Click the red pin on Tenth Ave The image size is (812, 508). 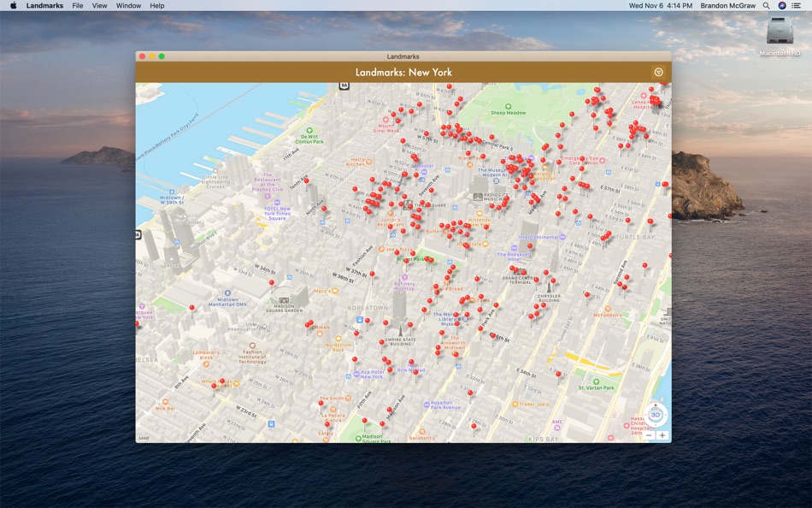click(306, 182)
